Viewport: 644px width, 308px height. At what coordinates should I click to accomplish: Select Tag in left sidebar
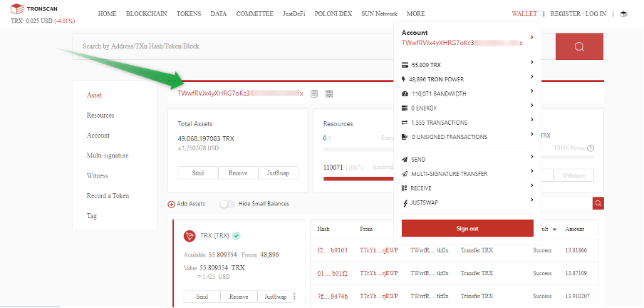point(92,216)
